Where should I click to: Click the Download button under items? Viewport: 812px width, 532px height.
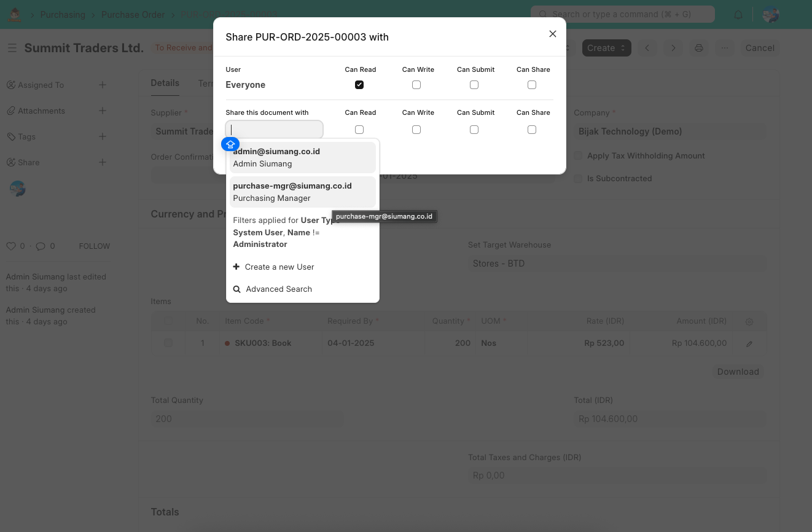pos(738,372)
